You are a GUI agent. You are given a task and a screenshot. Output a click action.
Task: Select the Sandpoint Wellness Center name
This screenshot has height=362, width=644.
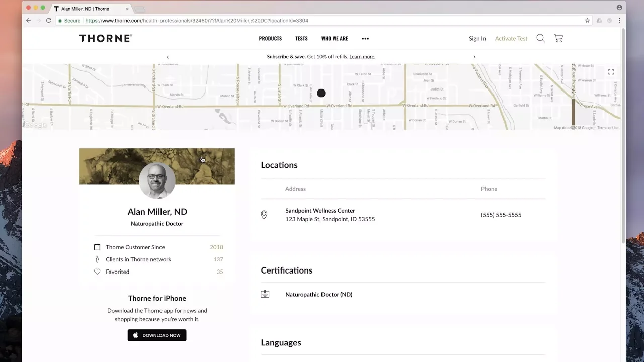point(320,211)
